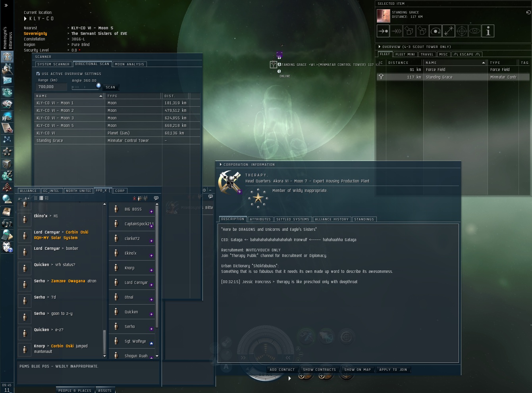Click the scanner Range (km) input field
This screenshot has height=393, width=532.
52,87
